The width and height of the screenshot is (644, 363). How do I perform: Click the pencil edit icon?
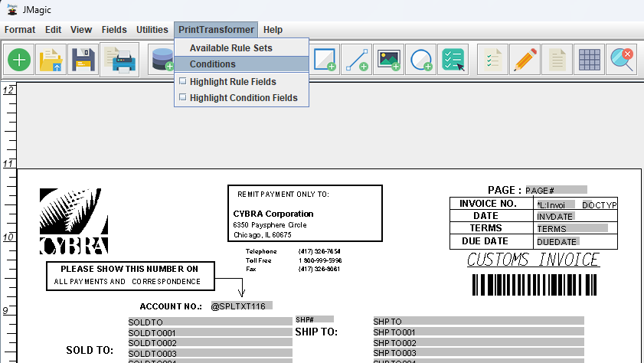[x=525, y=60]
